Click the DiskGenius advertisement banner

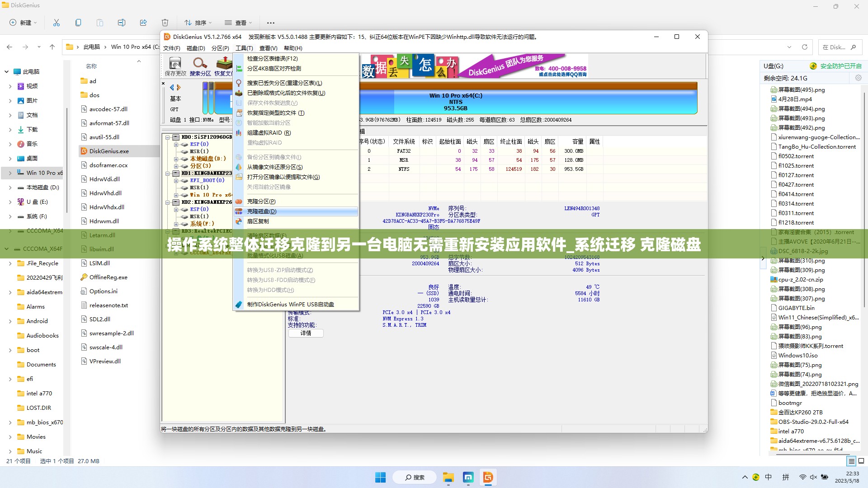[x=474, y=66]
